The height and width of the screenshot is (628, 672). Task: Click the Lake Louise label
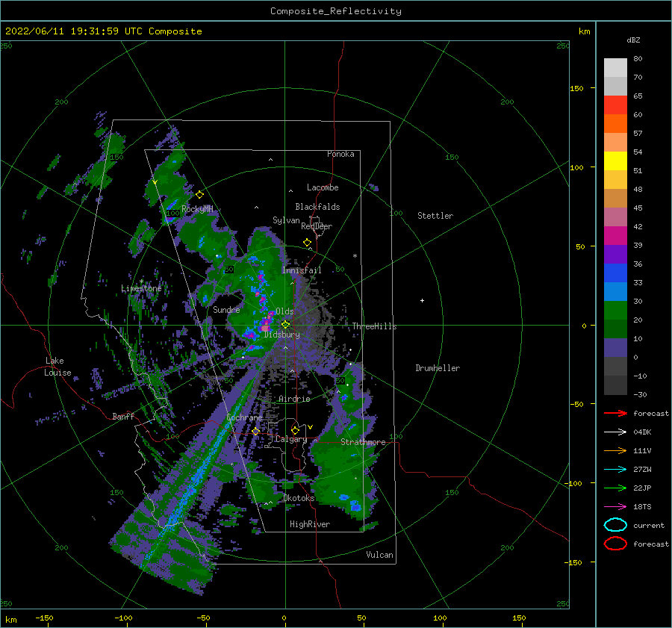point(57,367)
